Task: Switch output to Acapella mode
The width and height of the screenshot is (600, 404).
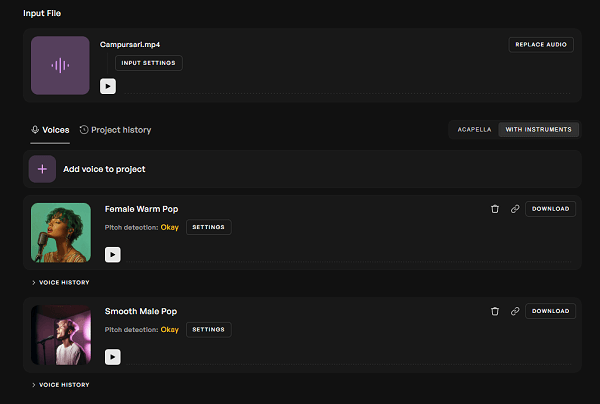Action: 474,130
